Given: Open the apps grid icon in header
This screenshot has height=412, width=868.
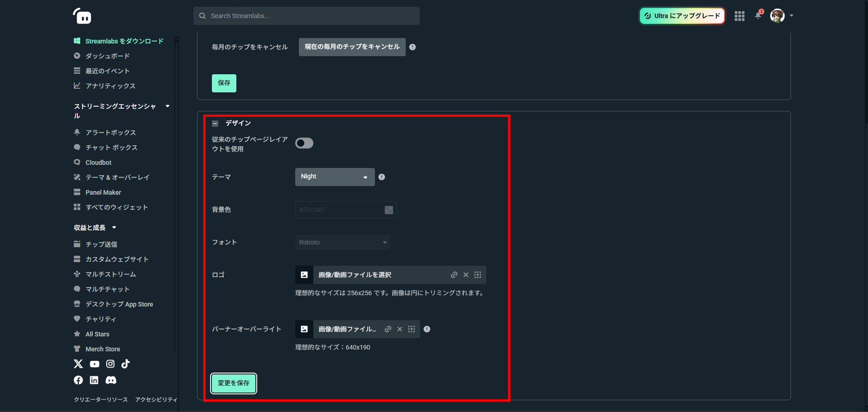Looking at the screenshot, I should pos(739,16).
